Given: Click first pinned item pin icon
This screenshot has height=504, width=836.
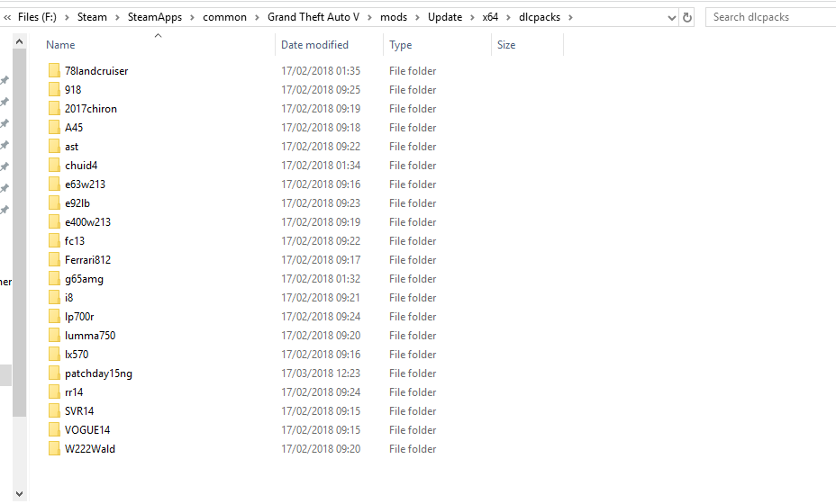Looking at the screenshot, I should click(5, 80).
